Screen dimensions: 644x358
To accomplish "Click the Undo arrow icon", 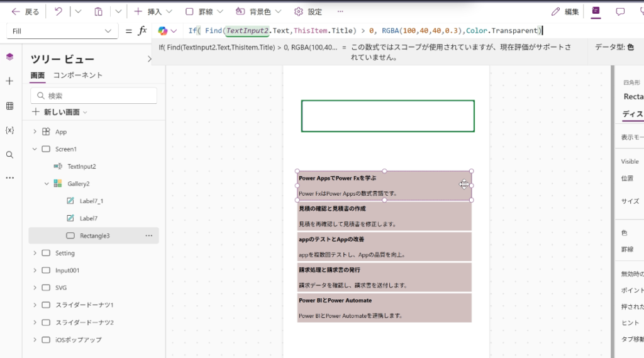I will (58, 11).
